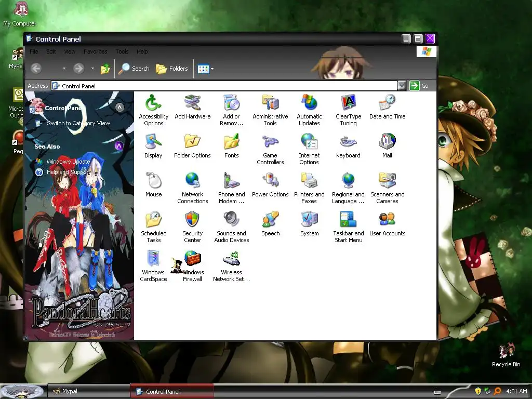The width and height of the screenshot is (532, 399).
Task: Open the Recycle Bin desktop icon
Action: pos(506,355)
